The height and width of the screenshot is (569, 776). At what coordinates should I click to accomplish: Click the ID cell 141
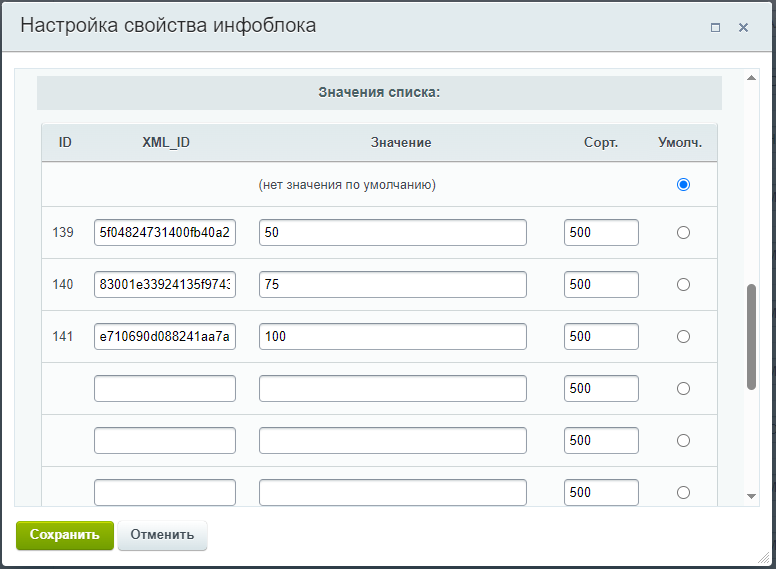click(x=63, y=336)
